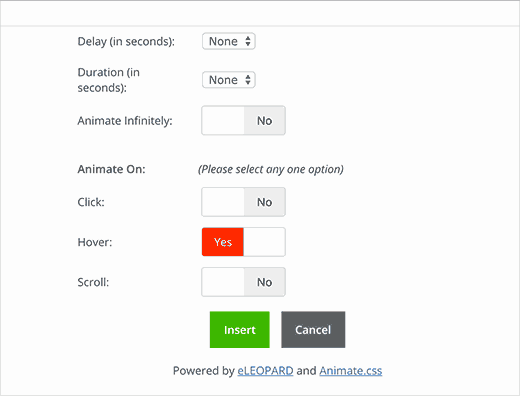Open the Delay (in seconds) dropdown
The height and width of the screenshot is (396, 520).
(229, 41)
